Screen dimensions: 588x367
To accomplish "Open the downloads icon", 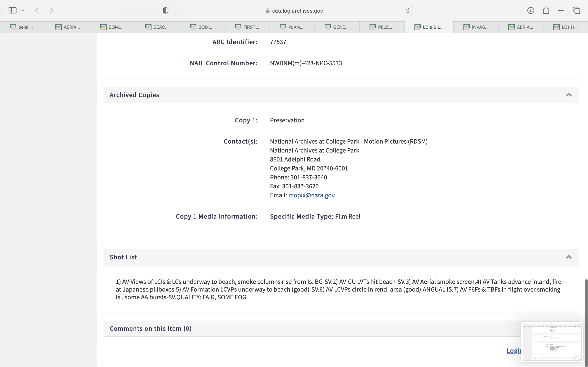I will point(531,10).
